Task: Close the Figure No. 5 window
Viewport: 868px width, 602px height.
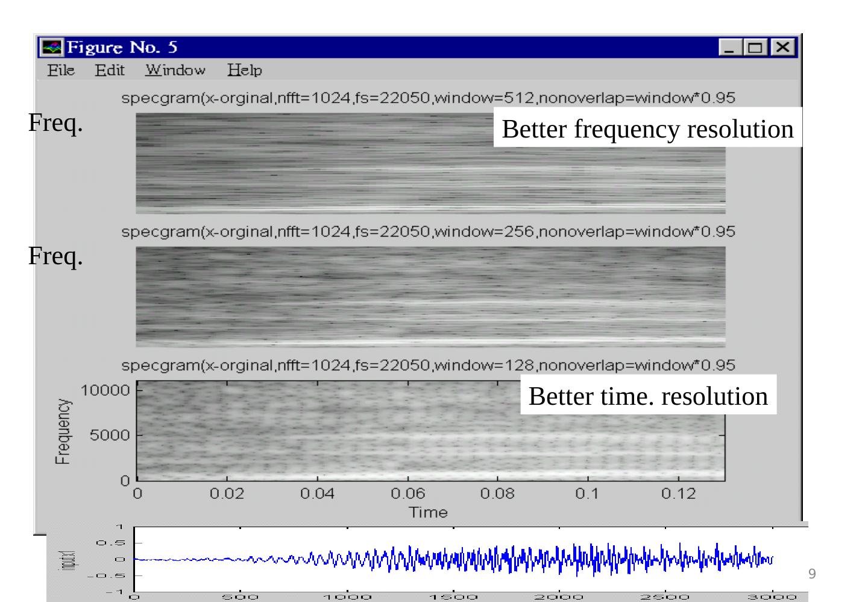Action: pyautogui.click(x=782, y=47)
